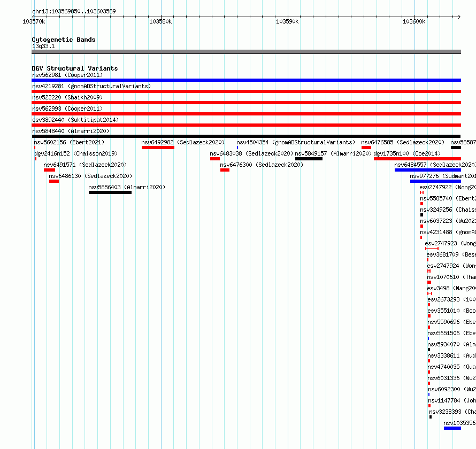Image resolution: width=476 pixels, height=449 pixels.
Task: Select nsv3238393 variant label
Action: click(452, 412)
